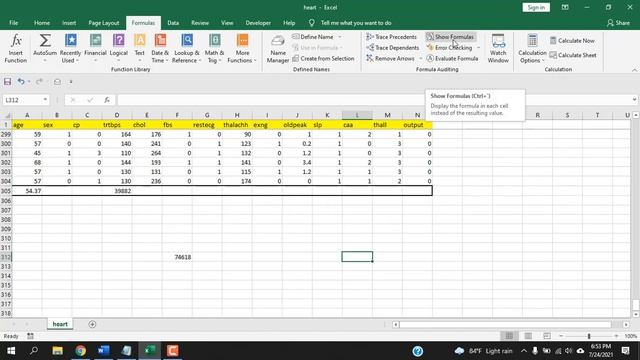
Task: Undo the last action
Action: tap(21, 82)
